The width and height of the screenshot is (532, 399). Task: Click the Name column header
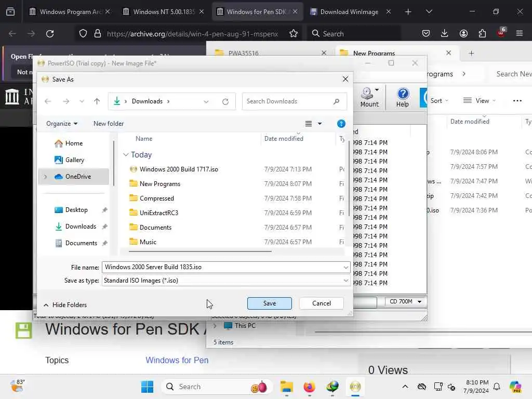click(144, 139)
